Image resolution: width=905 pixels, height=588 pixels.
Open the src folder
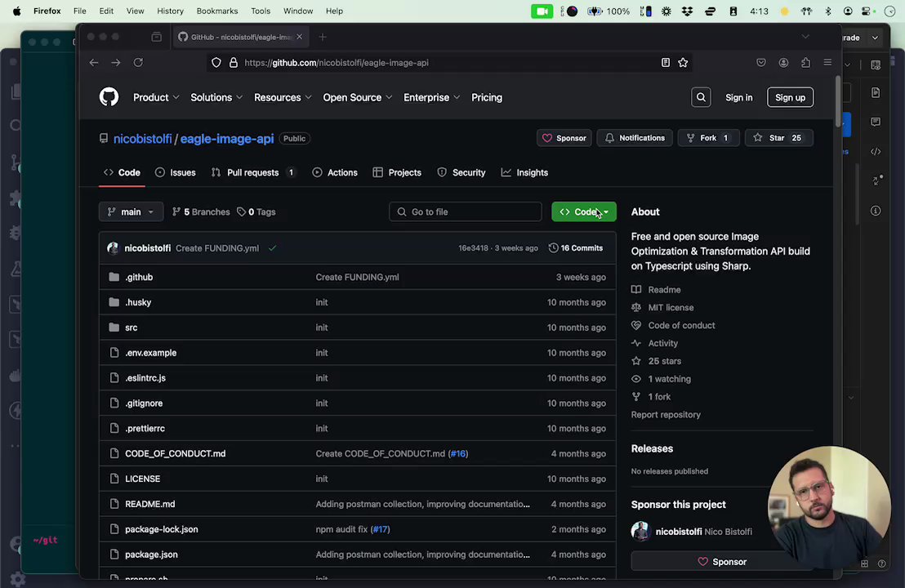tap(131, 327)
